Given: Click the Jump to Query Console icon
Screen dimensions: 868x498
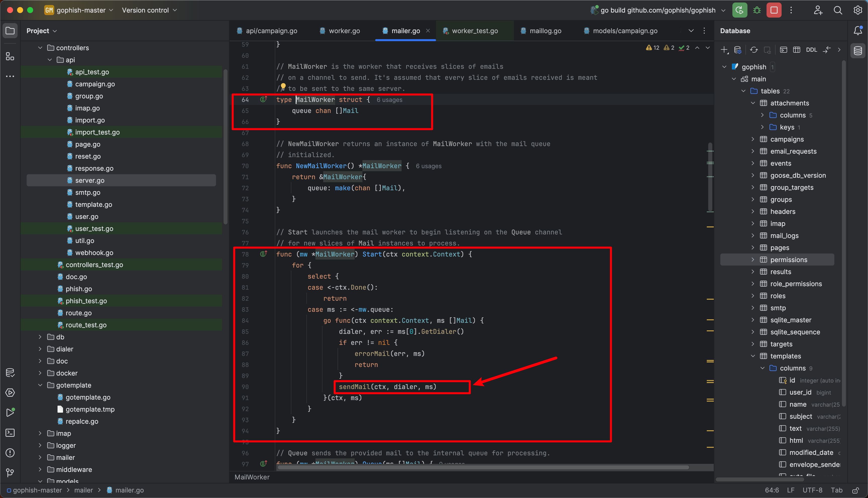Looking at the screenshot, I should click(x=783, y=50).
